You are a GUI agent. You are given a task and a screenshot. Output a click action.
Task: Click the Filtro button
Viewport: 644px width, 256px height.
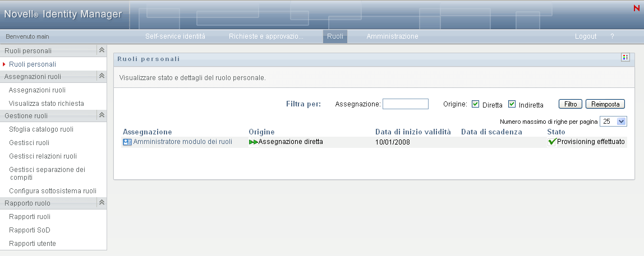click(x=571, y=104)
